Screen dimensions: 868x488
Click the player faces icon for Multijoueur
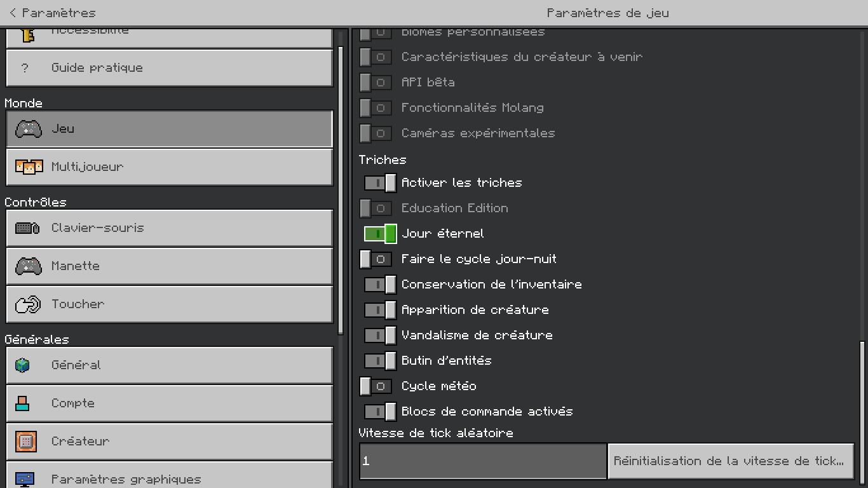point(29,167)
